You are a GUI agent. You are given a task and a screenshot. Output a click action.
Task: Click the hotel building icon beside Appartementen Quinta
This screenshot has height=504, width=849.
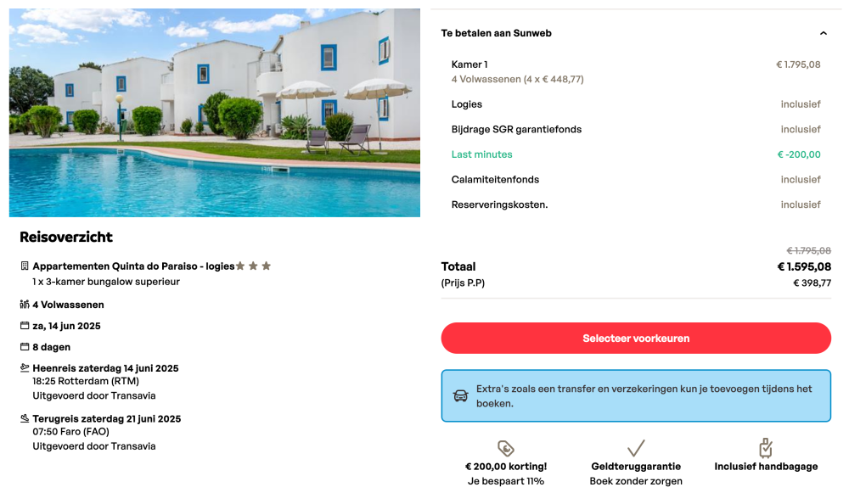pyautogui.click(x=25, y=266)
